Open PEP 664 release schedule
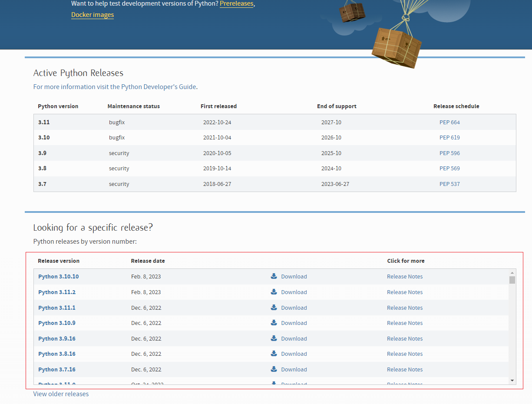This screenshot has width=532, height=404. coord(449,123)
